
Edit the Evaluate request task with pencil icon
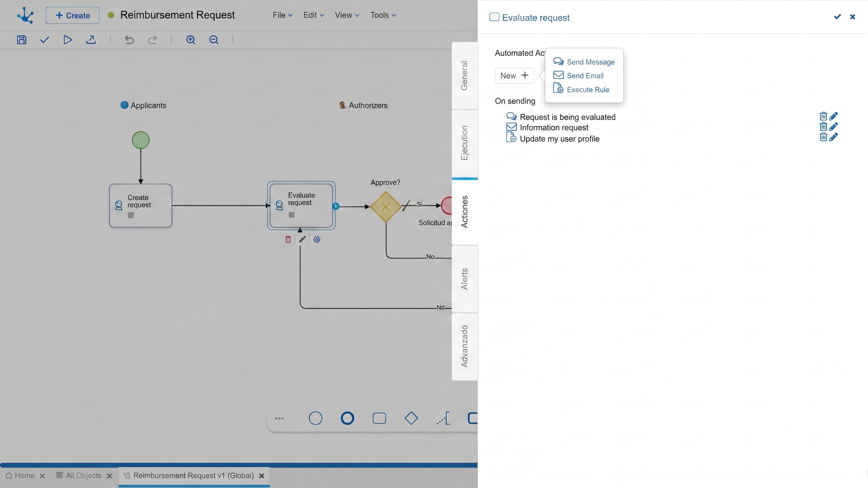click(x=302, y=239)
